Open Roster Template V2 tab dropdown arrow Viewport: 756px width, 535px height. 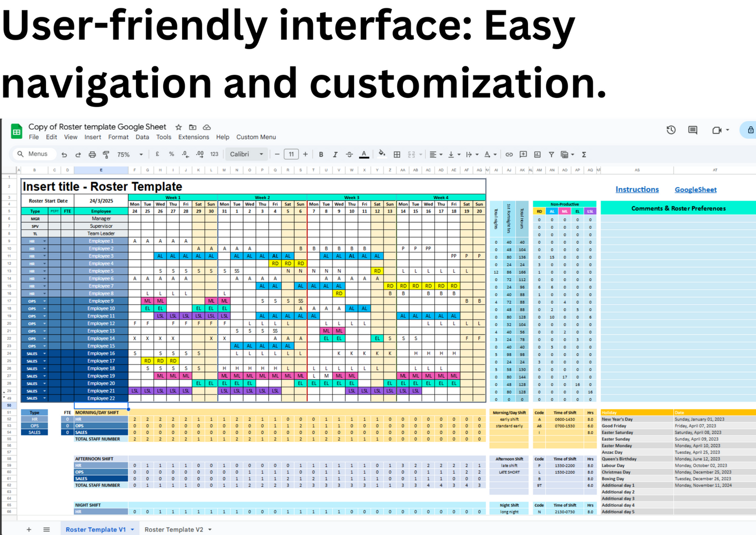pyautogui.click(x=210, y=530)
